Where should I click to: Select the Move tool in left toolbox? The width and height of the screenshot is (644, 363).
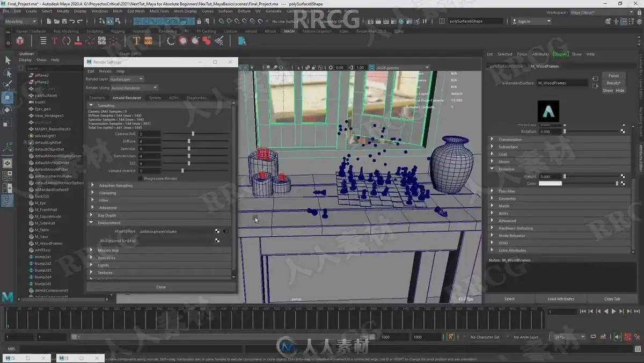point(8,98)
